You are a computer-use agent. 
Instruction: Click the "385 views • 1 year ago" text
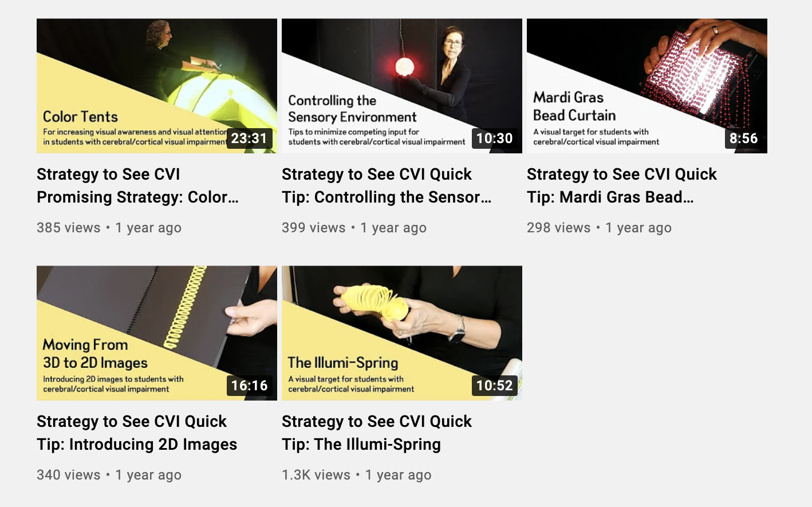[109, 228]
